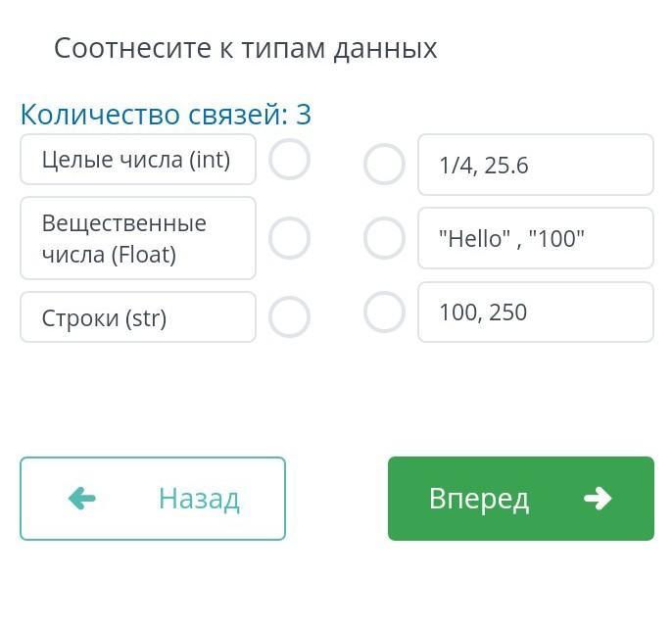Click the "Hello", "100" answer box
This screenshot has width=672, height=625.
point(535,238)
